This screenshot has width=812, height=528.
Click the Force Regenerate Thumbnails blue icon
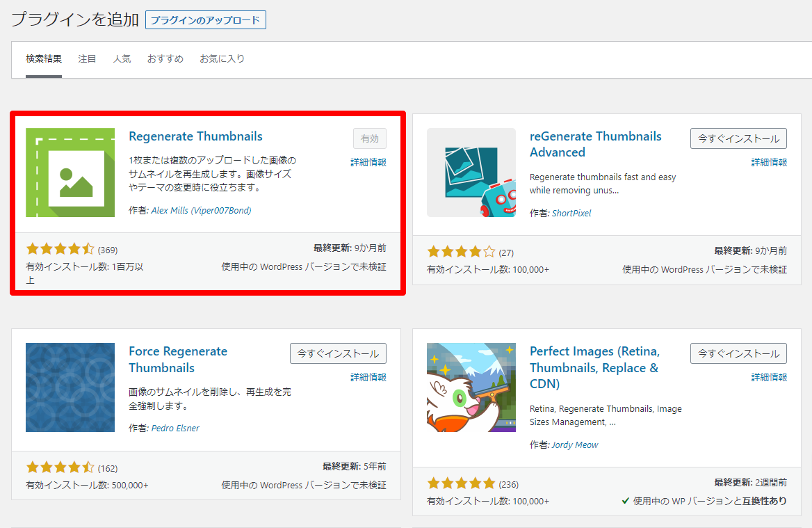click(70, 387)
